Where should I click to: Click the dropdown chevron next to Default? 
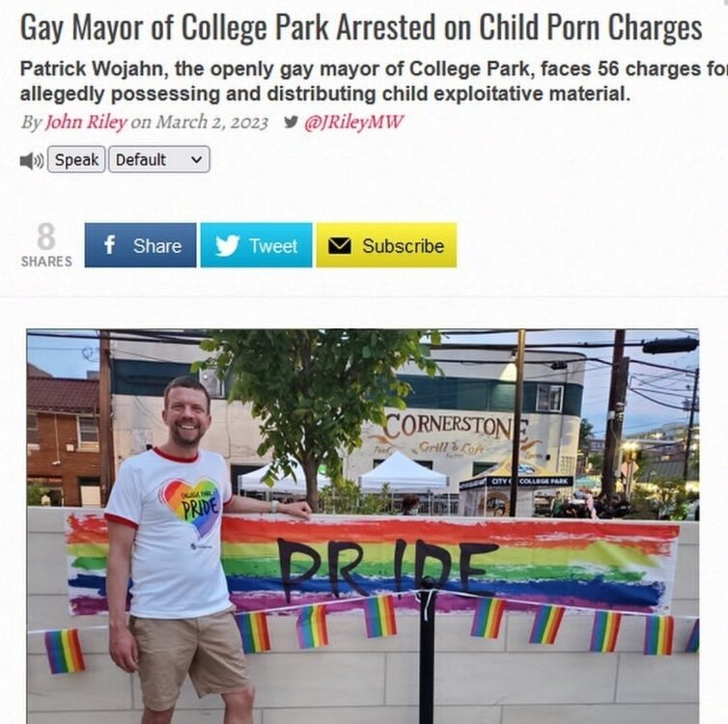[x=196, y=159]
